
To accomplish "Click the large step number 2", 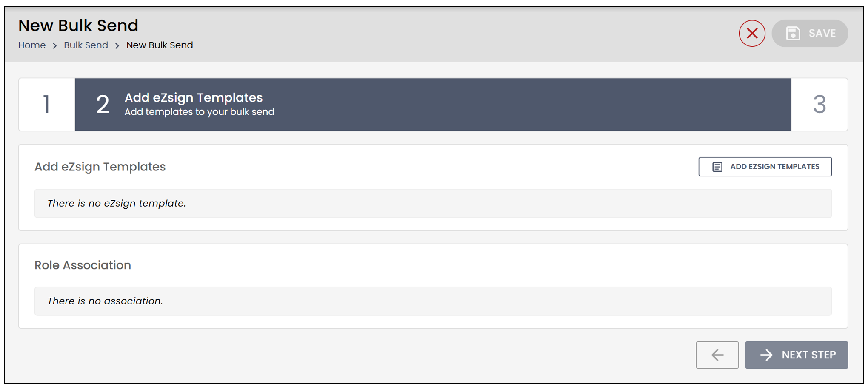I will coord(103,104).
